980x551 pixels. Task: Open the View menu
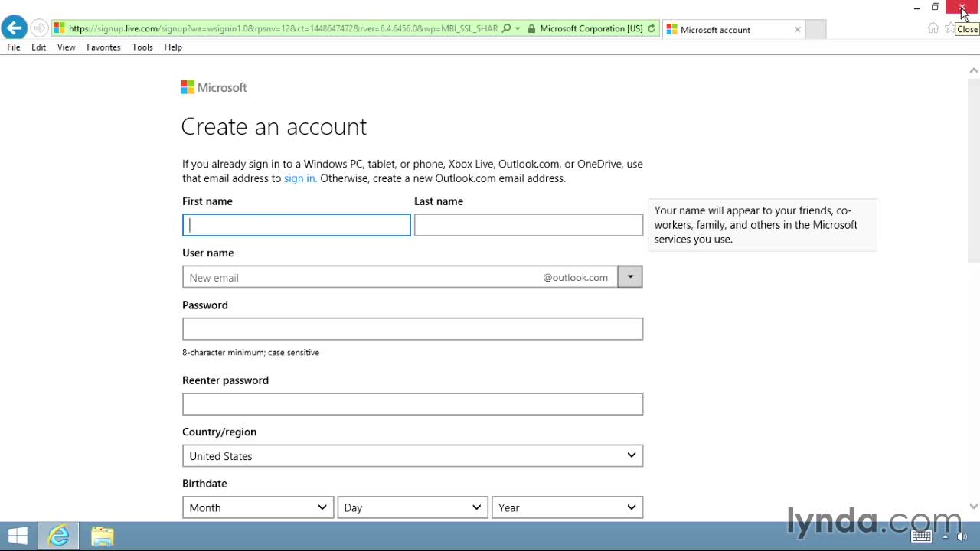point(67,47)
